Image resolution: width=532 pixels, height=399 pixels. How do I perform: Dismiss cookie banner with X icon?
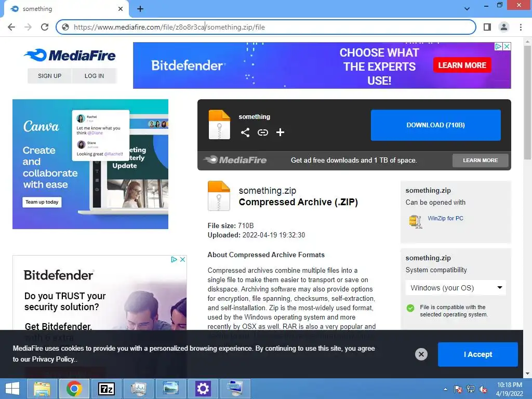(421, 354)
